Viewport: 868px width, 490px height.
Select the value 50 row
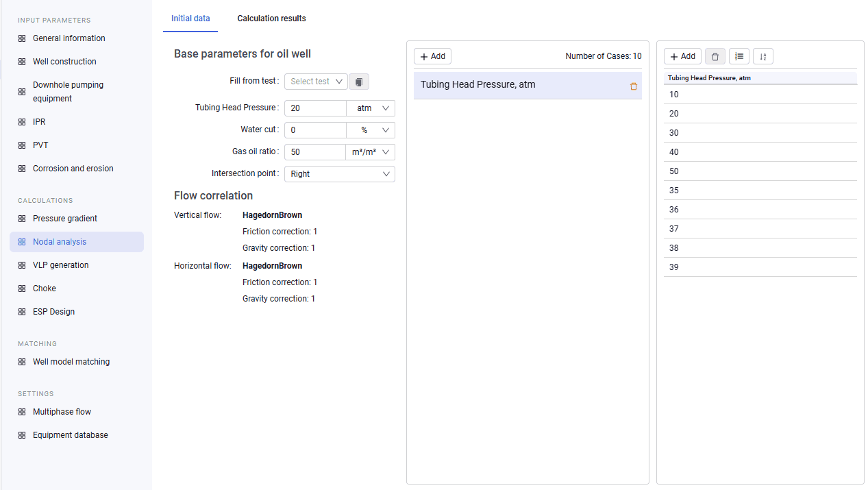click(x=760, y=171)
